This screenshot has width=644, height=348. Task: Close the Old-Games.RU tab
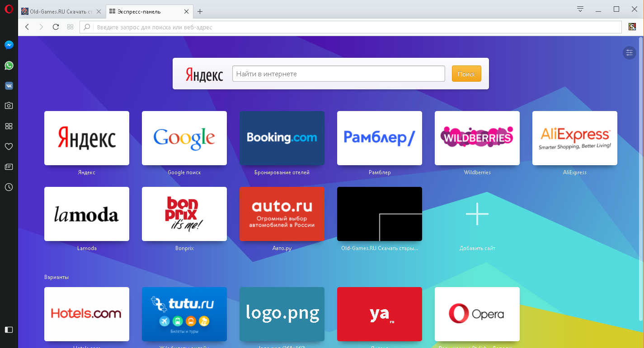(99, 11)
